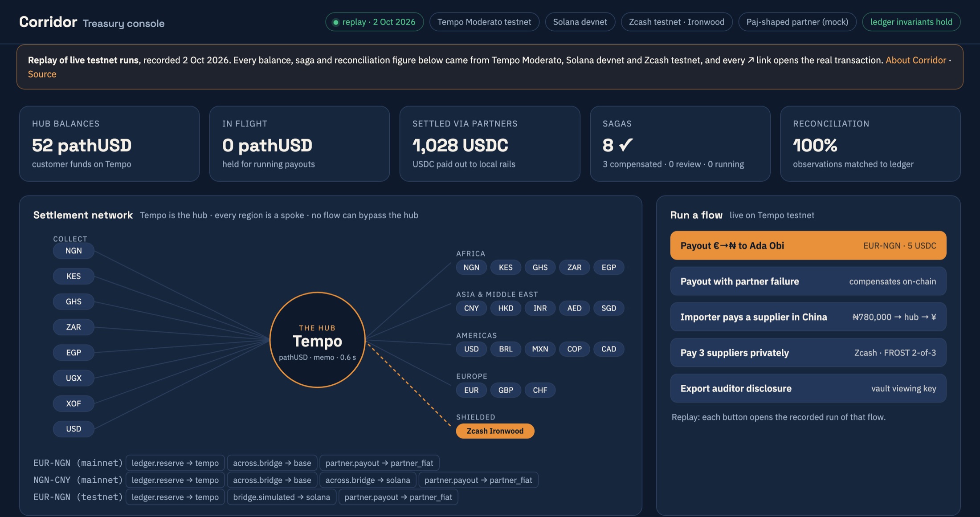Open the Reconciliation 100% card

[870, 144]
